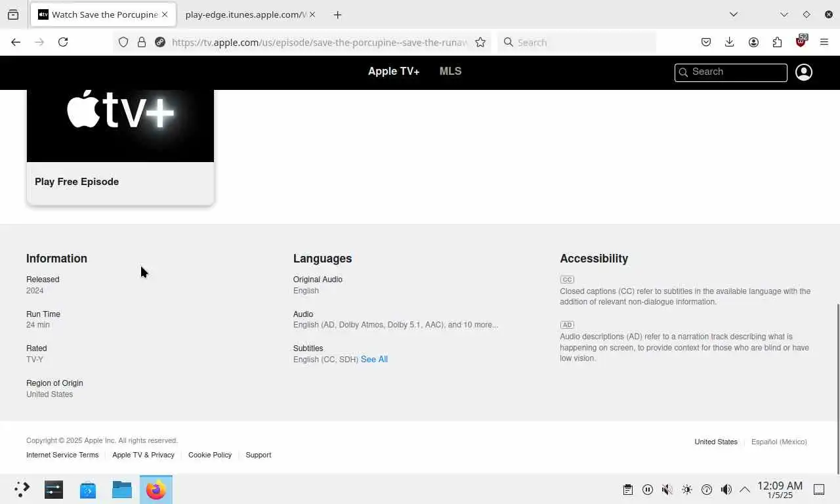Open the Firefox account icon

[x=753, y=42]
